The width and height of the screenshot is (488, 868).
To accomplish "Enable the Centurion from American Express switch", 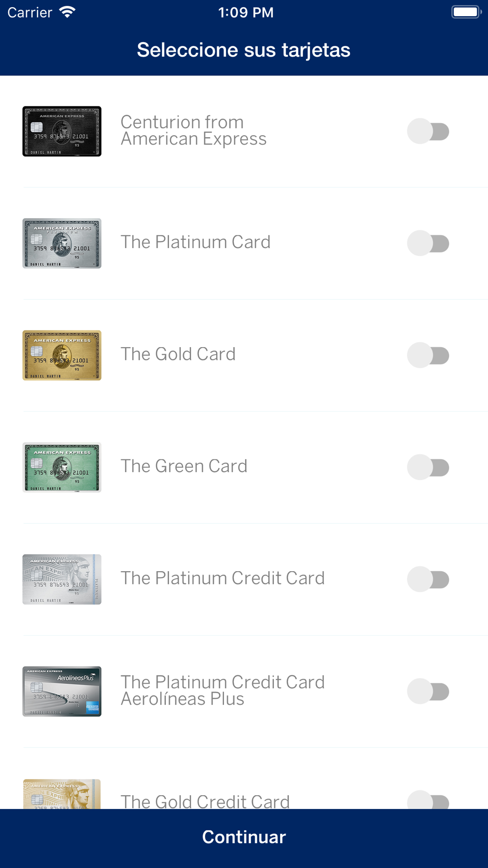I will [x=428, y=131].
